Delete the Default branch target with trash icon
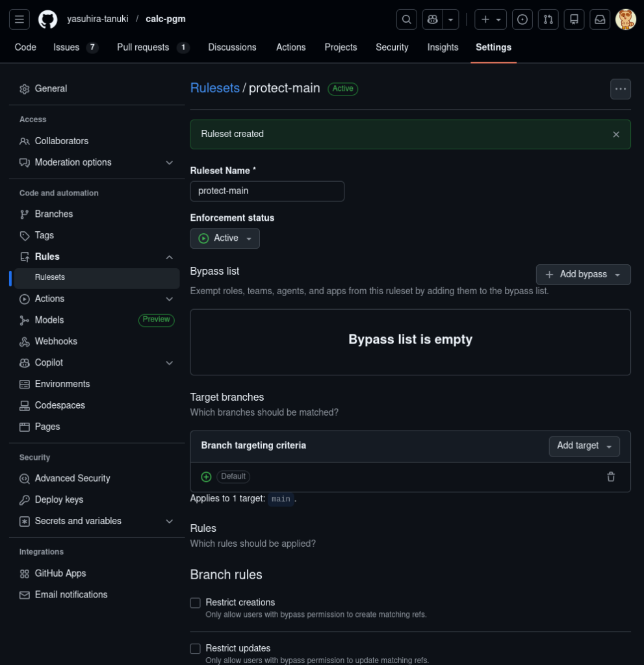 (x=611, y=477)
